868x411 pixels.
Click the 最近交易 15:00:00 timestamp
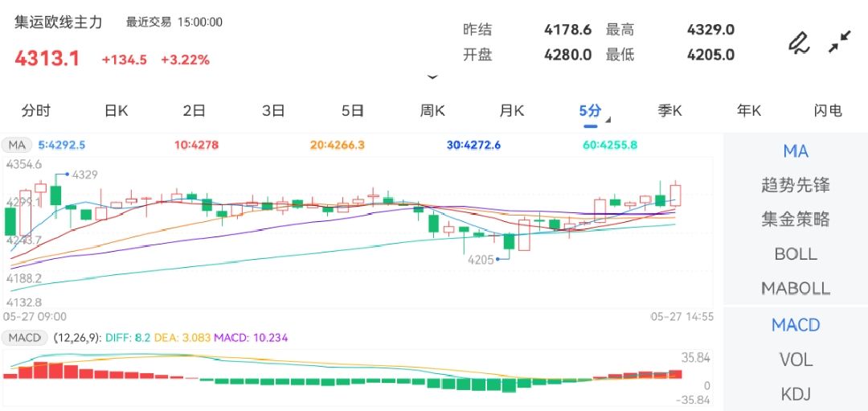(x=174, y=23)
